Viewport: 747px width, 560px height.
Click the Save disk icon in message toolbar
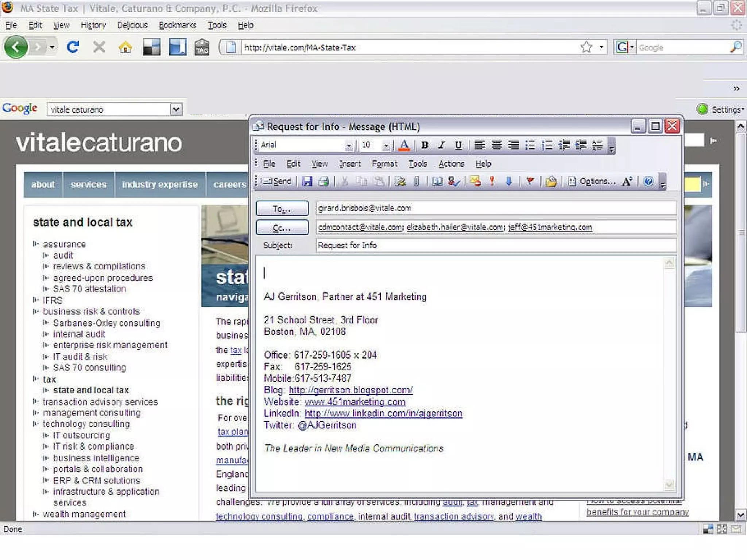coord(307,181)
